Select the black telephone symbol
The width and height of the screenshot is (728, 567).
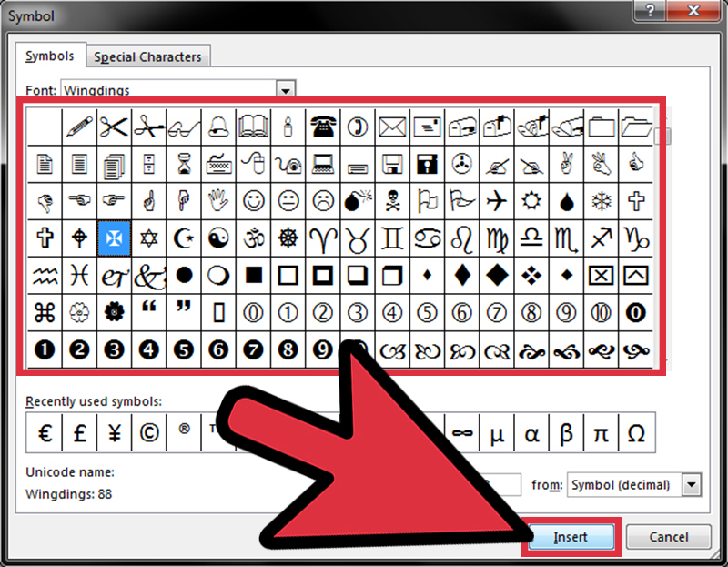[323, 127]
